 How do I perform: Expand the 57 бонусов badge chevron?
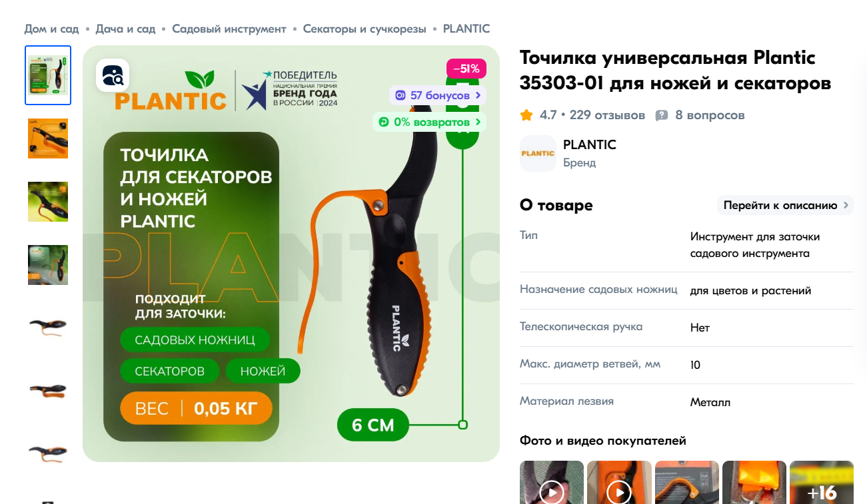[478, 95]
